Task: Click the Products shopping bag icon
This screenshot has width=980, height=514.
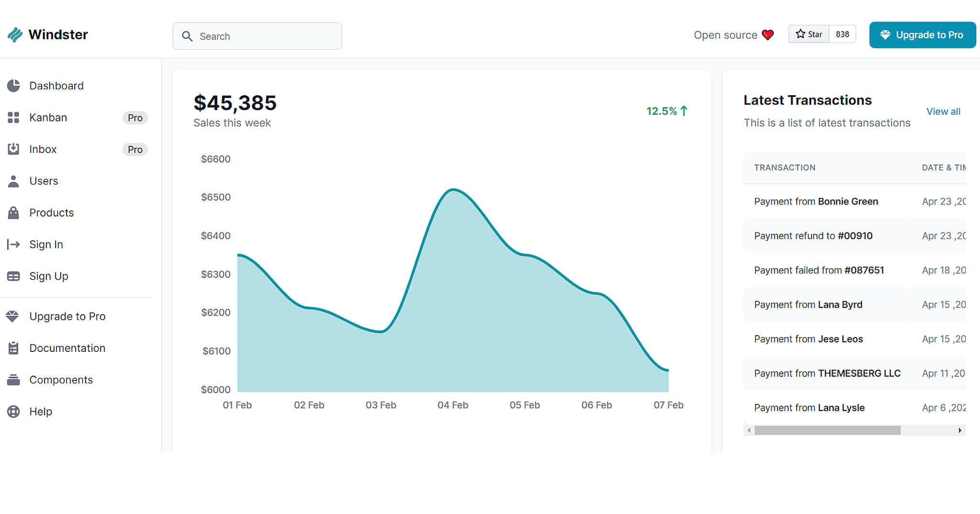Action: (x=13, y=213)
